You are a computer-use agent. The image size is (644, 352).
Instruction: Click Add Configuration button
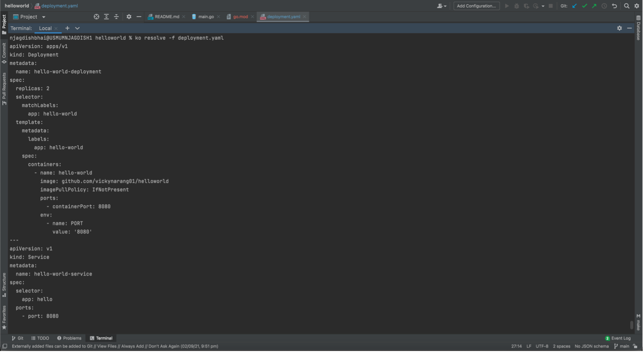477,6
